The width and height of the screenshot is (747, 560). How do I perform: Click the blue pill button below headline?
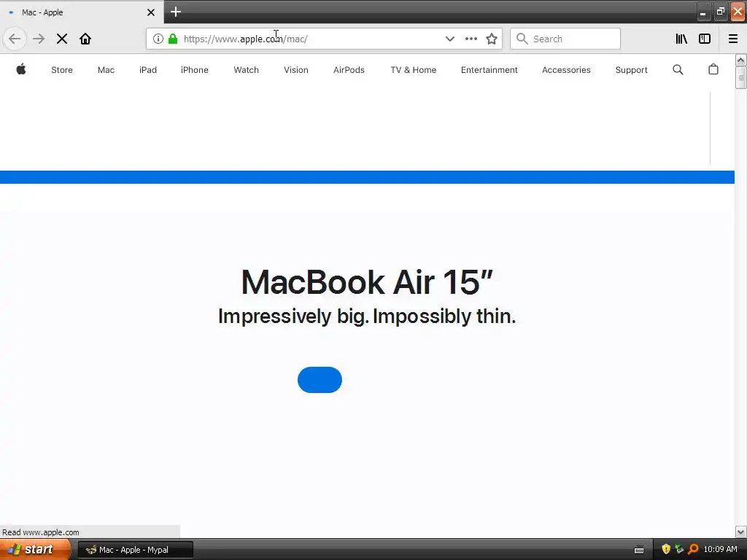(x=320, y=379)
